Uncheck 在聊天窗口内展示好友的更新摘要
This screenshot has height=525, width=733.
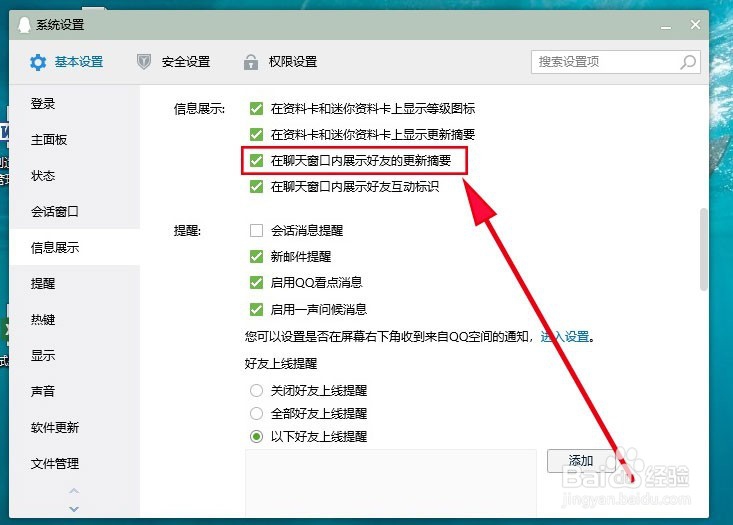256,161
